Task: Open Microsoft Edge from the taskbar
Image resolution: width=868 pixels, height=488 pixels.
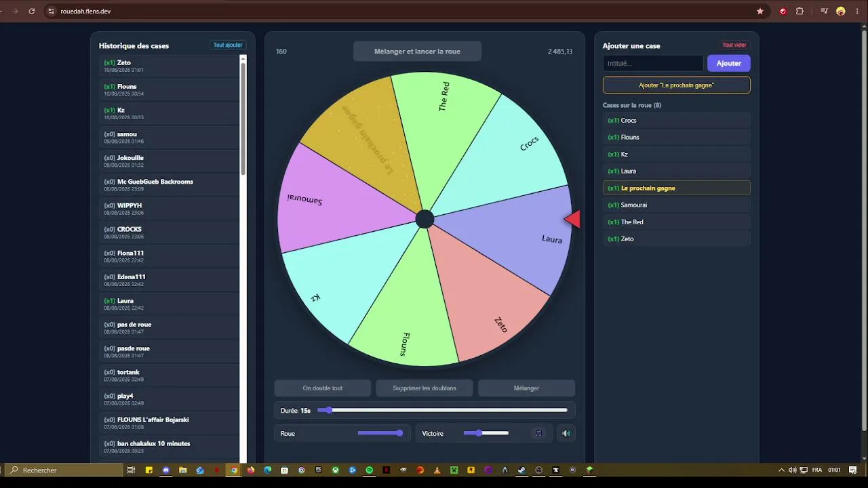Action: tap(268, 470)
